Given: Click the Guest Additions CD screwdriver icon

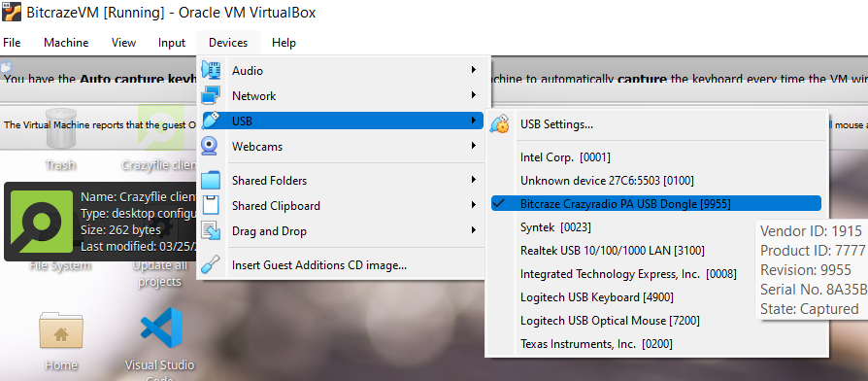Looking at the screenshot, I should [x=210, y=264].
